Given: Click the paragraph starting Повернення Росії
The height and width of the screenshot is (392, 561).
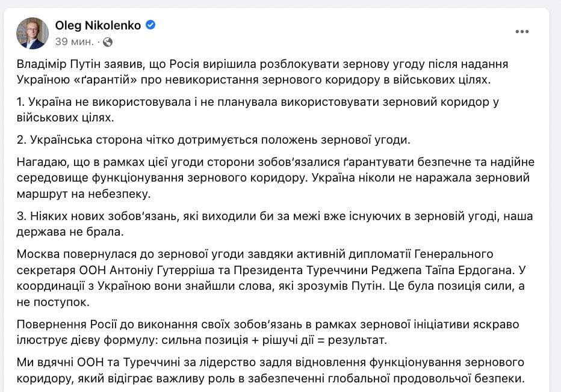Looking at the screenshot, I should [x=268, y=332].
